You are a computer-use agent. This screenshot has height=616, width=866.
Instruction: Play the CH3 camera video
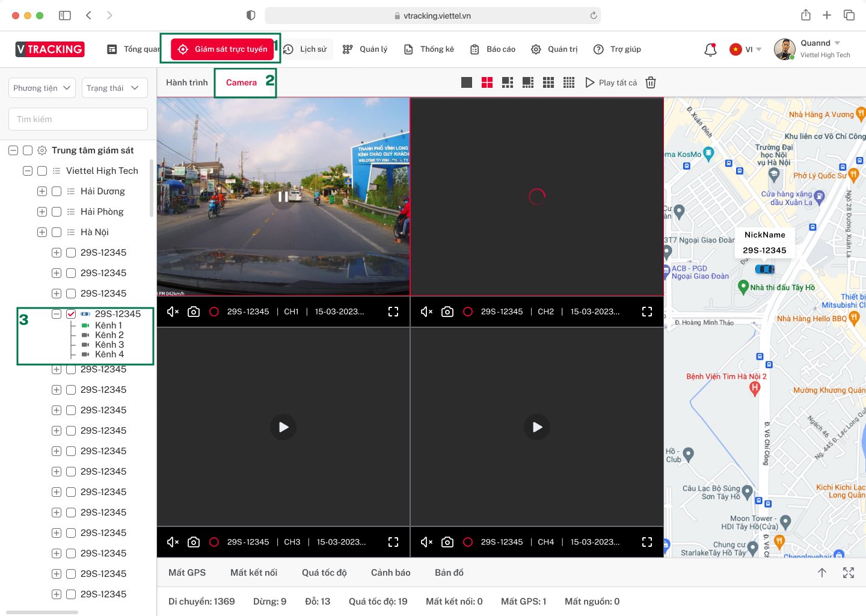[x=283, y=427]
